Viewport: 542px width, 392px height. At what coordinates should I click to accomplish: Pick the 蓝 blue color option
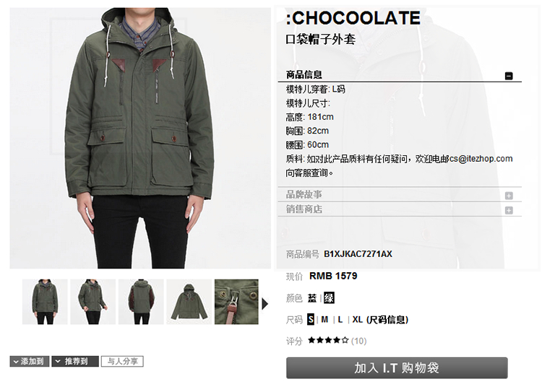(312, 297)
